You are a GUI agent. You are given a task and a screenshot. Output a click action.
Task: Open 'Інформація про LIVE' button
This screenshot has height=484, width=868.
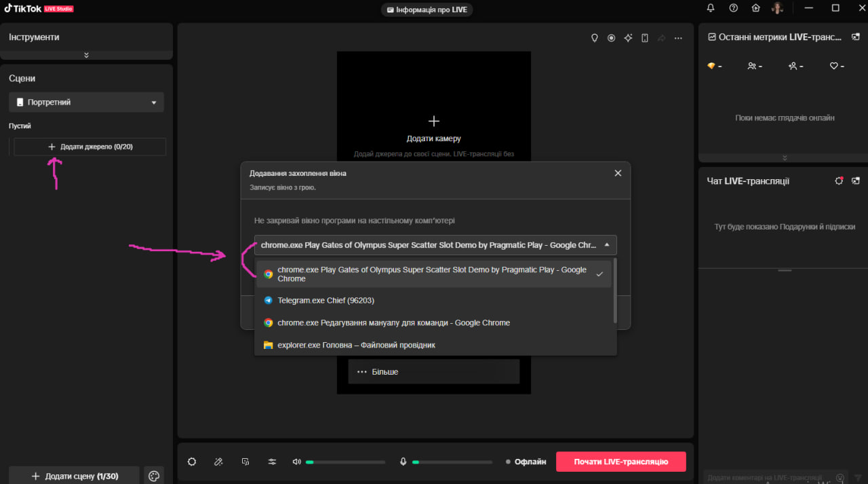pyautogui.click(x=427, y=10)
